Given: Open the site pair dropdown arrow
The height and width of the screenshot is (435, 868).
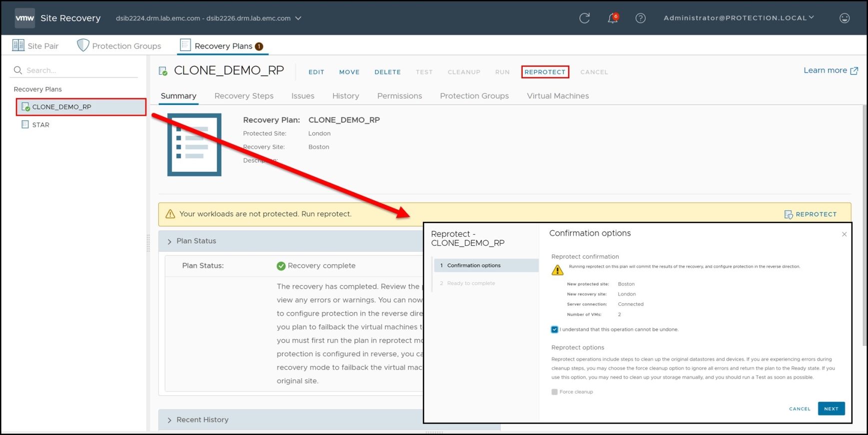Looking at the screenshot, I should [298, 18].
